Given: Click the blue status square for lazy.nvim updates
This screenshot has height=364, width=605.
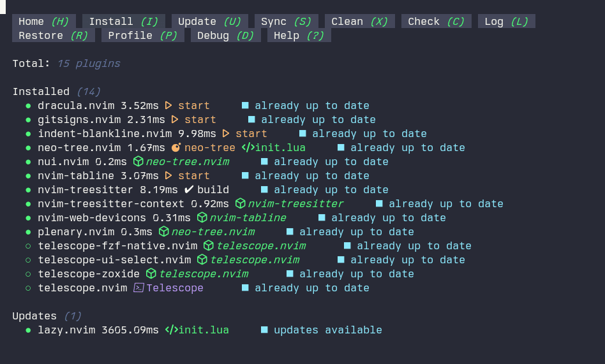Looking at the screenshot, I should (x=264, y=330).
